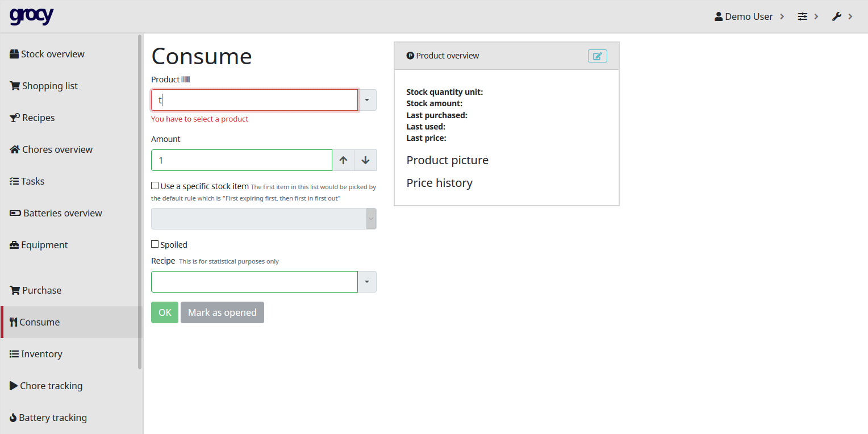Decrease amount with the down arrow
The height and width of the screenshot is (434, 868).
tap(365, 160)
